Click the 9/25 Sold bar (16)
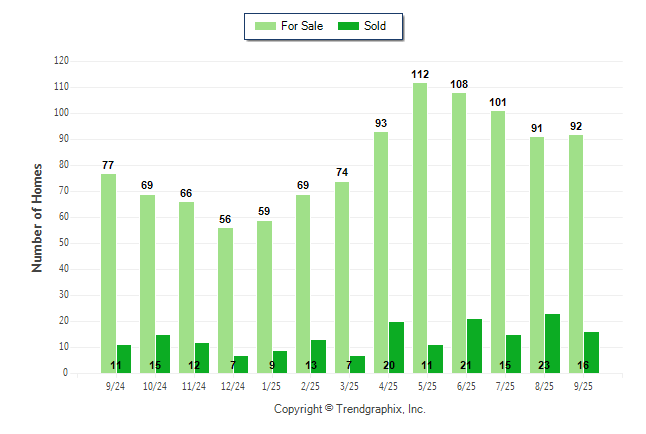646x434 pixels. [591, 352]
